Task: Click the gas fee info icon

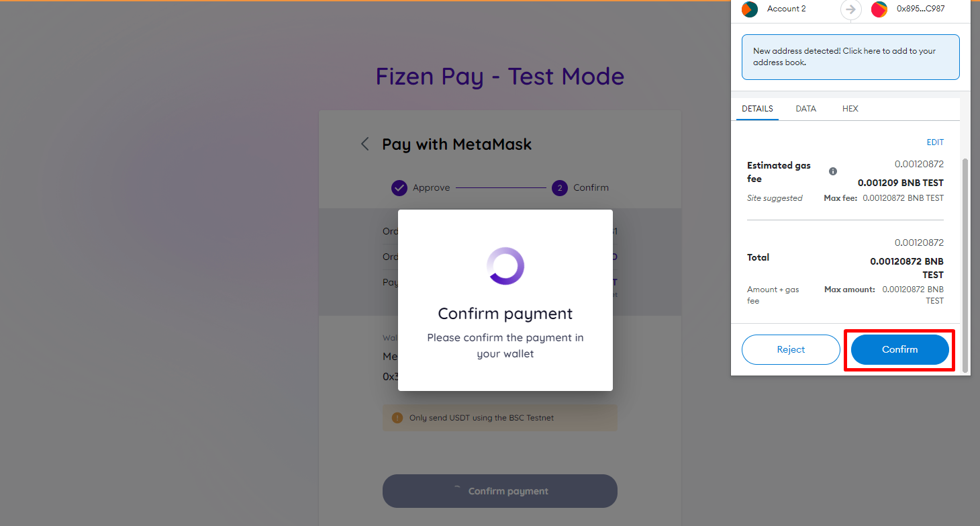Action: (833, 171)
